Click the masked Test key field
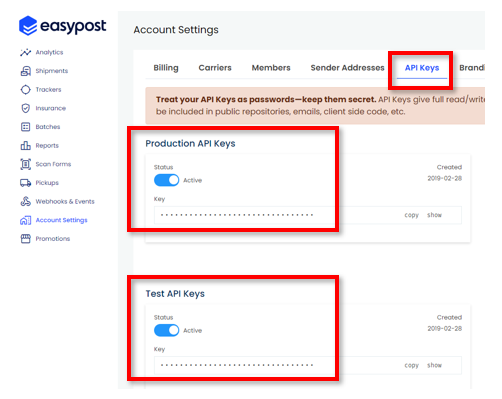The height and width of the screenshot is (399, 502). (x=308, y=365)
